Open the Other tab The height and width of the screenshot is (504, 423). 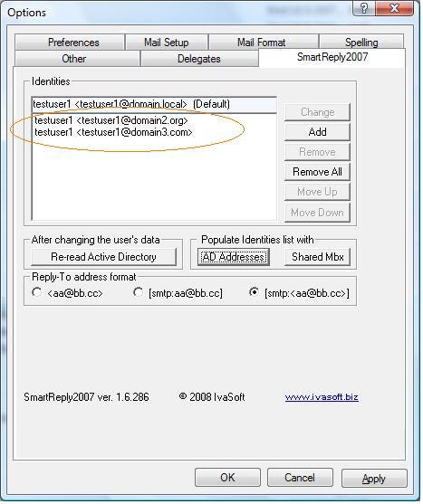click(74, 59)
